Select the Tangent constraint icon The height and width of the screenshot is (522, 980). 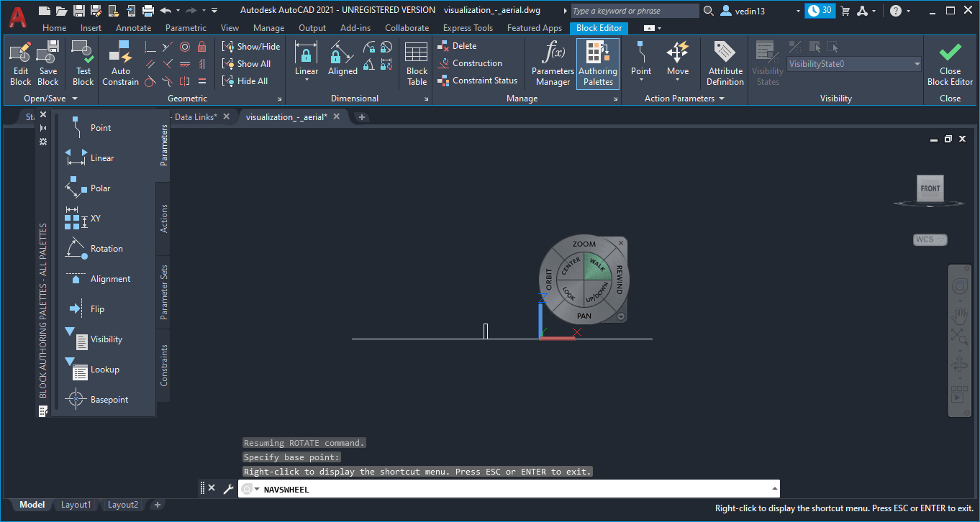(x=150, y=81)
